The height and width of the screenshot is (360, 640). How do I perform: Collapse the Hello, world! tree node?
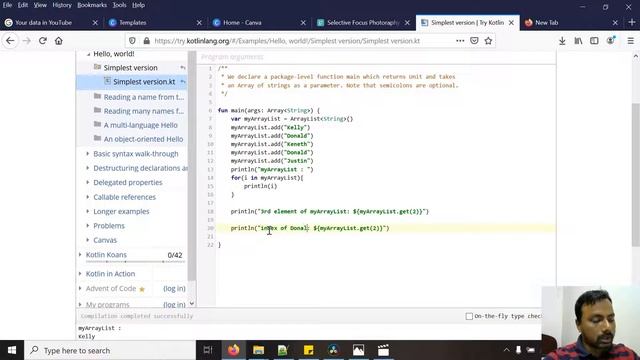tap(89, 54)
